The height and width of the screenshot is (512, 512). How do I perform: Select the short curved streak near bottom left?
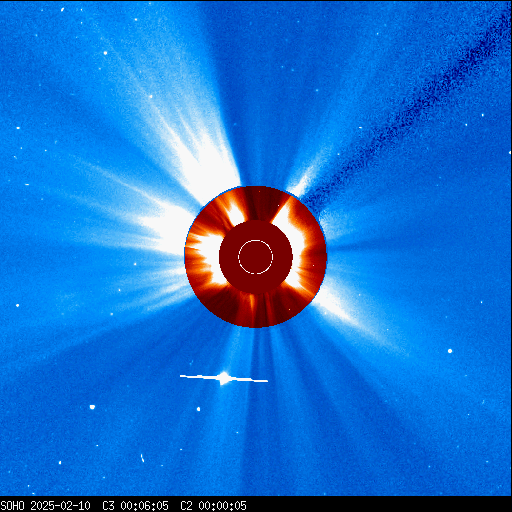pyautogui.click(x=142, y=458)
